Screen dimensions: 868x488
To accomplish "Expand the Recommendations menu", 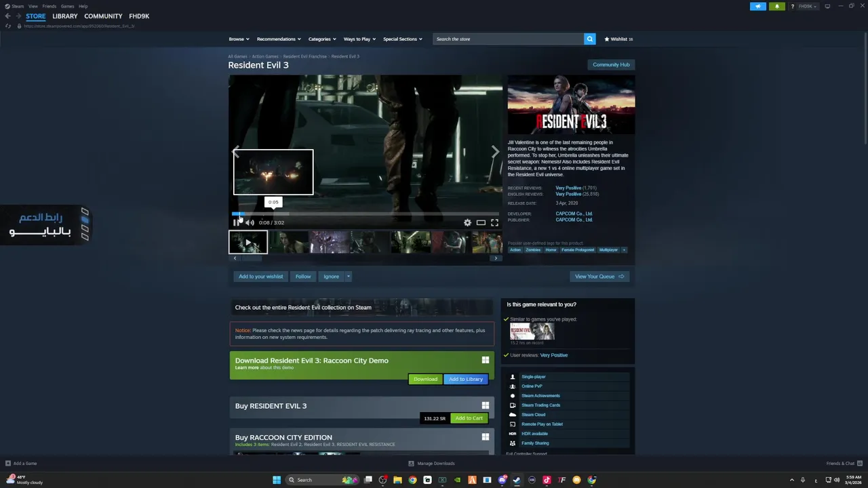I will point(279,39).
